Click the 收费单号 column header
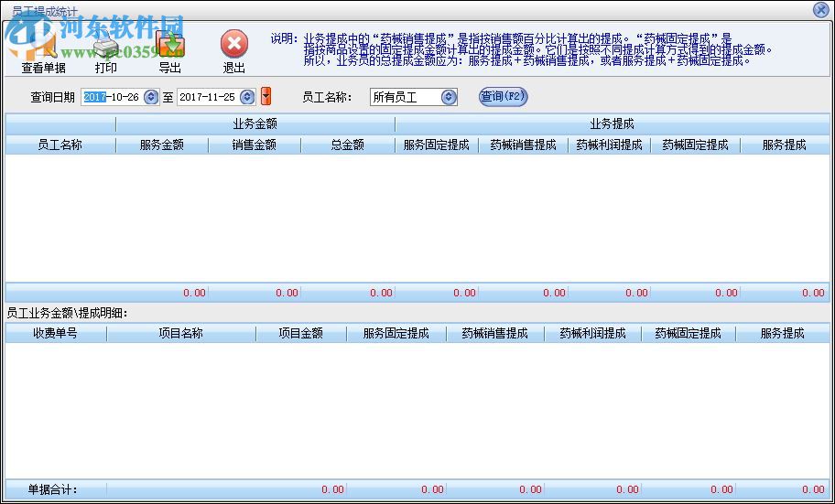 coord(55,334)
